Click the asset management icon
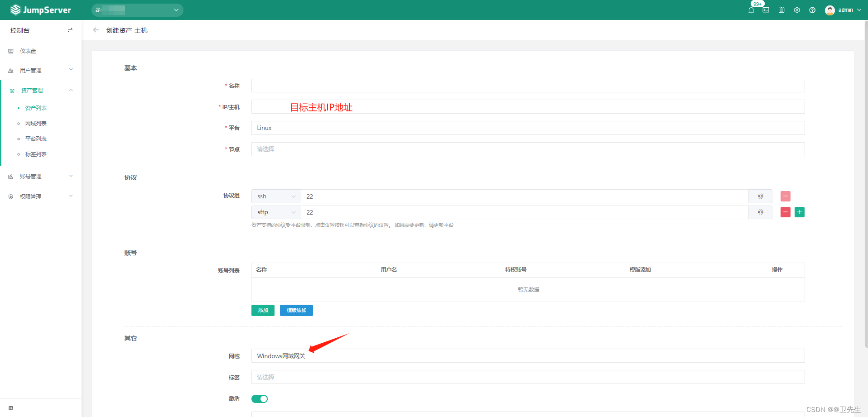This screenshot has width=868, height=417. click(12, 91)
